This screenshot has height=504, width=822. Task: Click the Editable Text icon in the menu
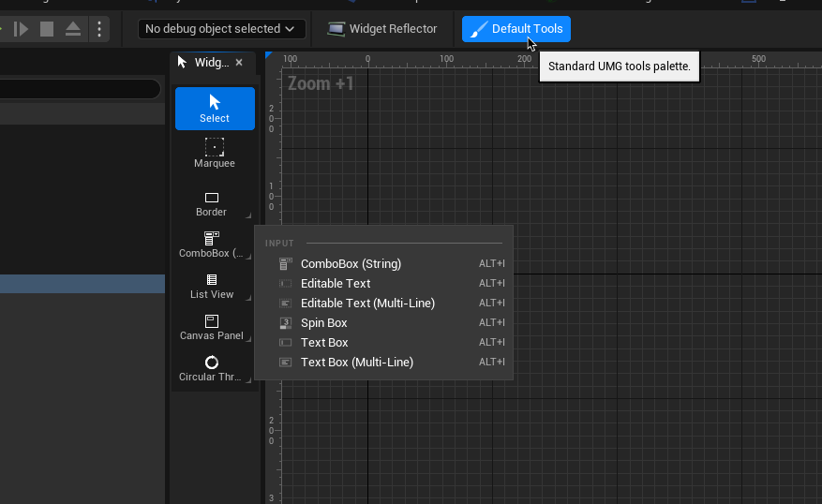coord(285,284)
